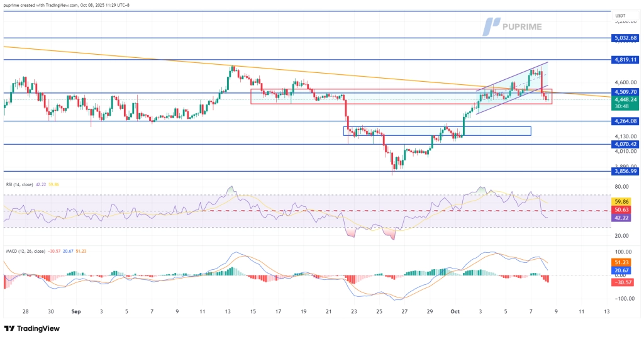This screenshot has width=644, height=339.
Task: Select the 5,032.68 price level label
Action: 627,38
